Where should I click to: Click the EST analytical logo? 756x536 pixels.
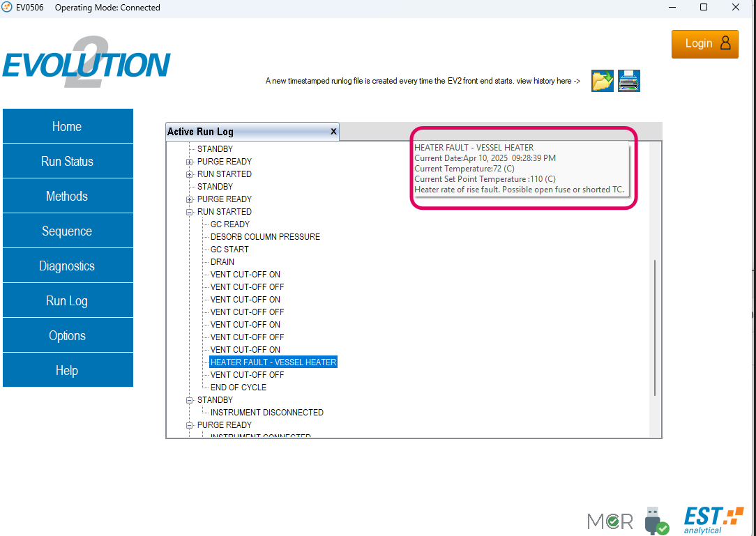(713, 519)
